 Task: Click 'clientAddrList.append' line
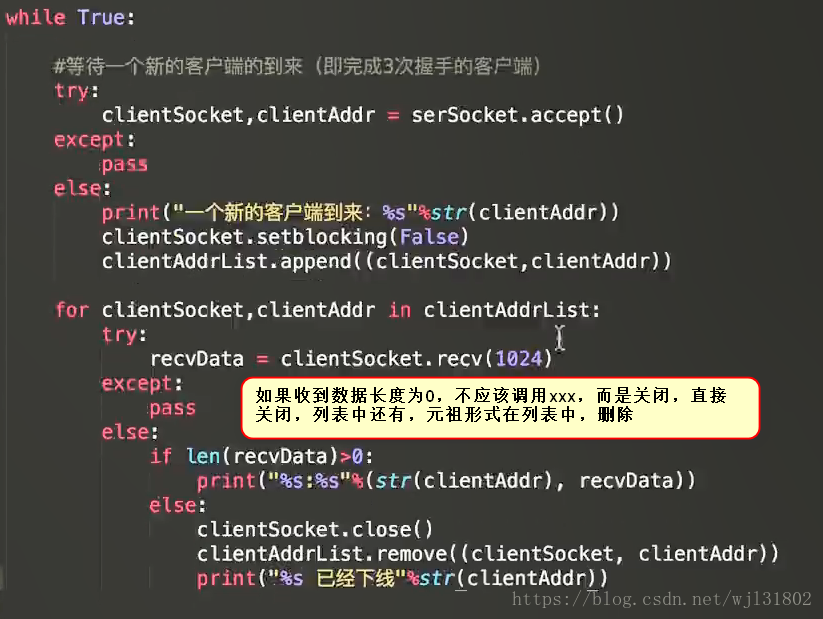[387, 261]
